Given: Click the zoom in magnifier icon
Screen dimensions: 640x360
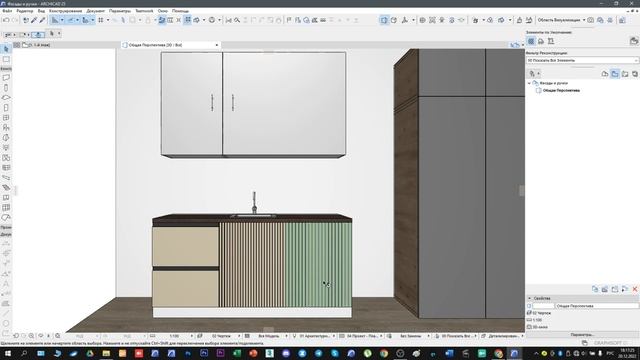Looking at the screenshot, I should [31, 336].
